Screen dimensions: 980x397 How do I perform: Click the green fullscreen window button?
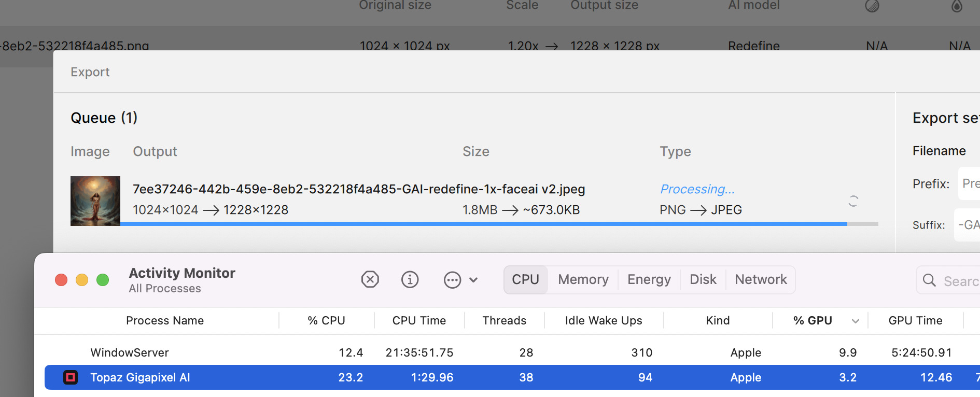coord(103,280)
